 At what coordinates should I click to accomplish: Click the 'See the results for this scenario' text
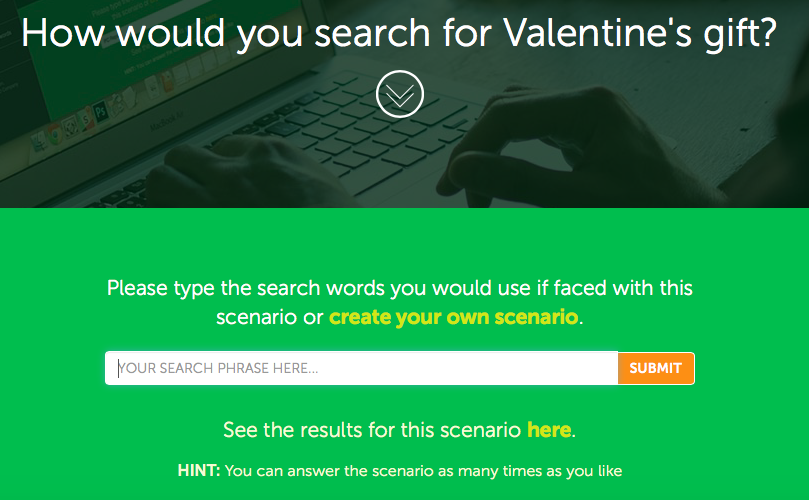(372, 429)
